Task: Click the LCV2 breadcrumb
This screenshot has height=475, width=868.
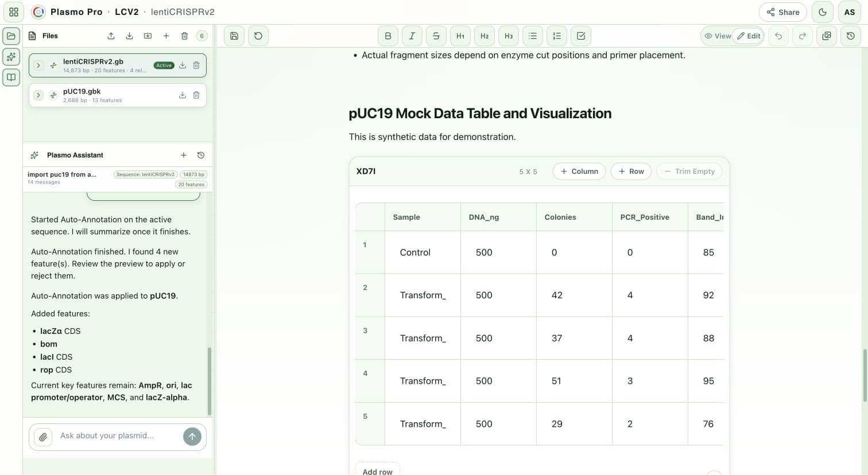Action: click(126, 12)
